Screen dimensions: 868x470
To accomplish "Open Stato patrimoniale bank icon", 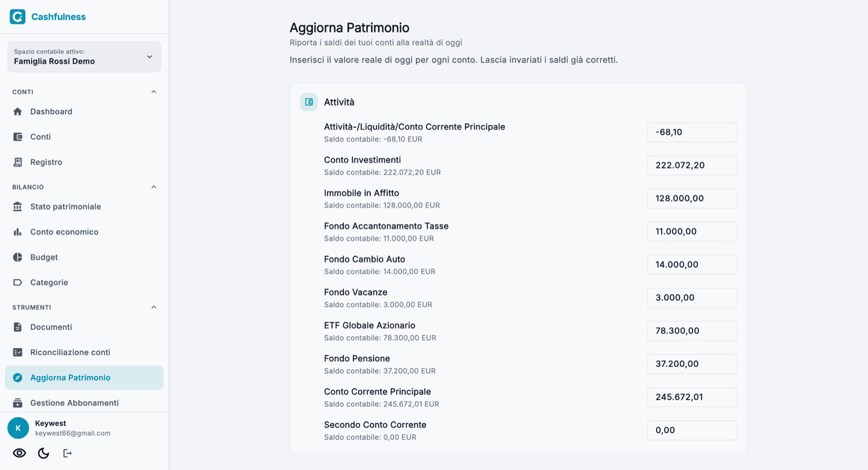I will click(x=17, y=207).
